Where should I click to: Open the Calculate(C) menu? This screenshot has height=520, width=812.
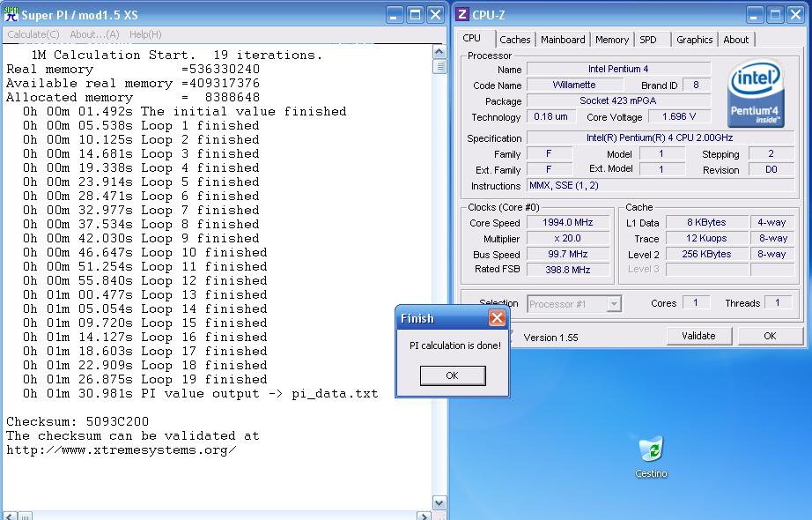33,34
